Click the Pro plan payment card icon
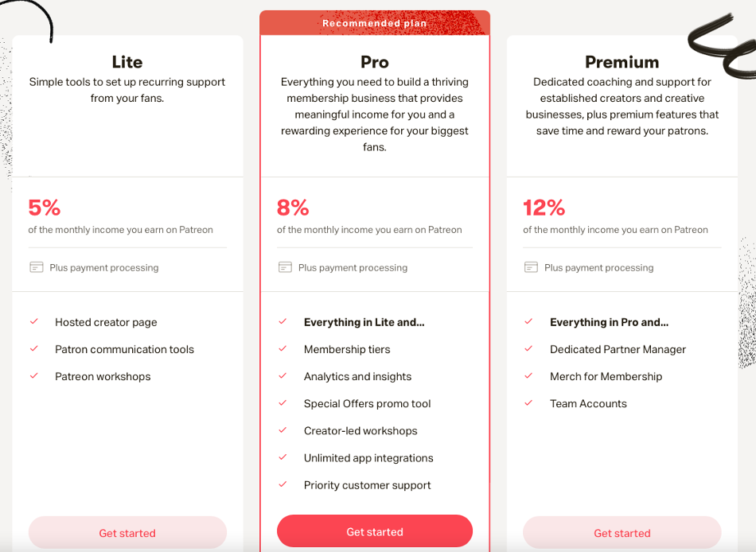Image resolution: width=756 pixels, height=552 pixels. coord(285,267)
